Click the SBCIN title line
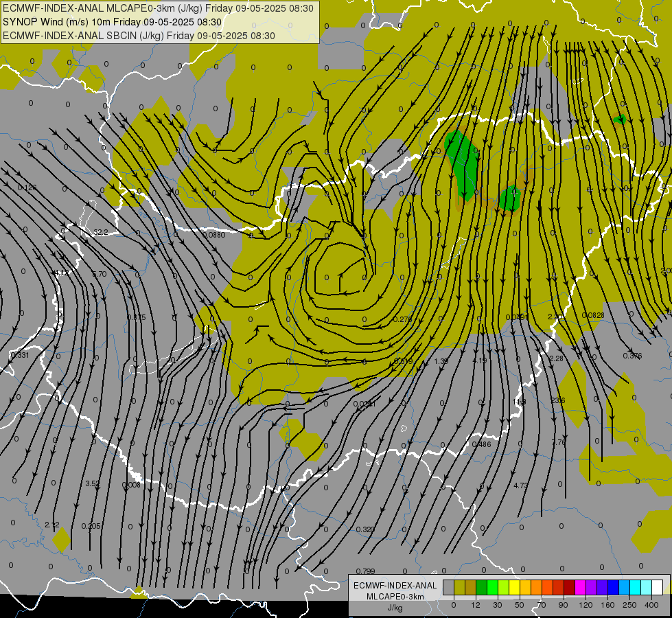The image size is (672, 618). tap(139, 36)
